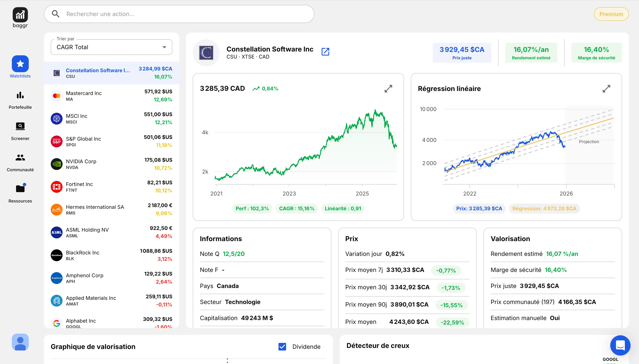Expand the Régression linéaire chart
The image size is (639, 364).
tap(606, 88)
